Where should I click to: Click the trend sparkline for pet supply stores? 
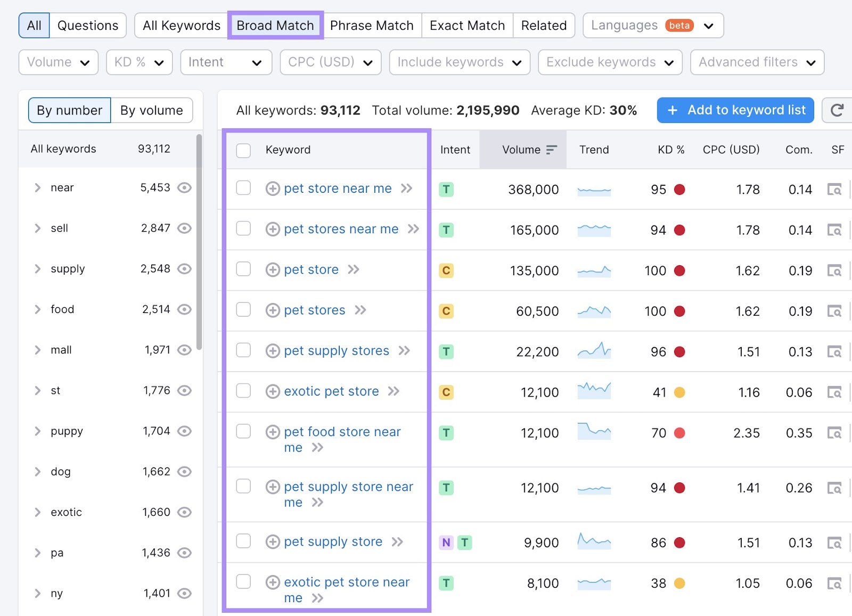(594, 351)
